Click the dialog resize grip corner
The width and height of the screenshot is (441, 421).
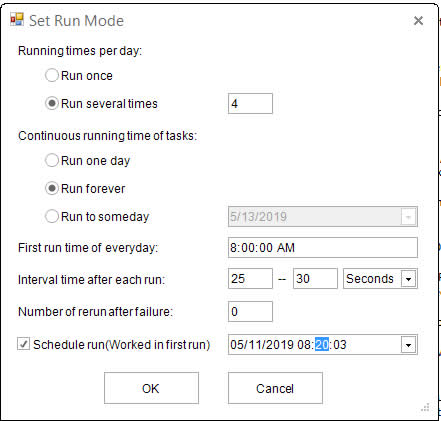pyautogui.click(x=425, y=407)
